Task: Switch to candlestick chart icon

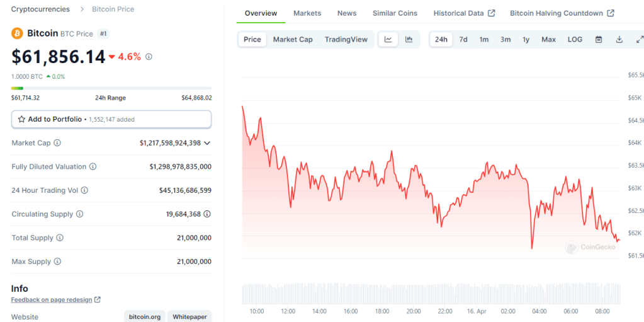Action: click(409, 40)
